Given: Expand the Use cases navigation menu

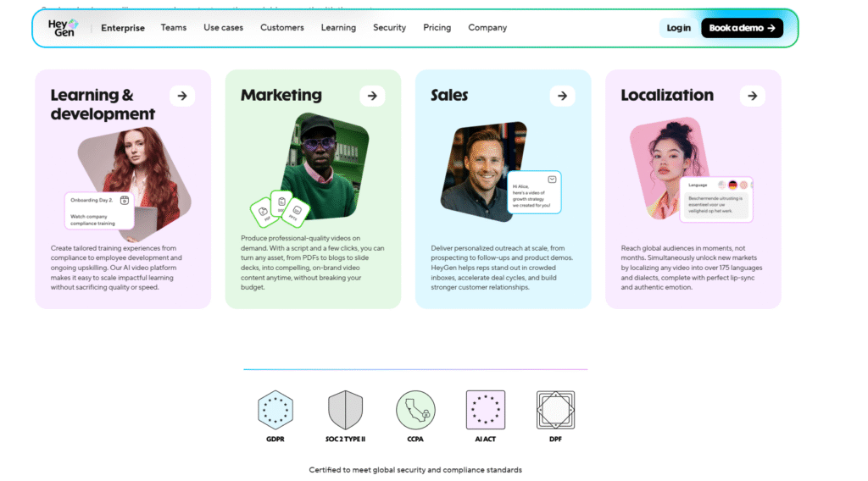Looking at the screenshot, I should [223, 28].
